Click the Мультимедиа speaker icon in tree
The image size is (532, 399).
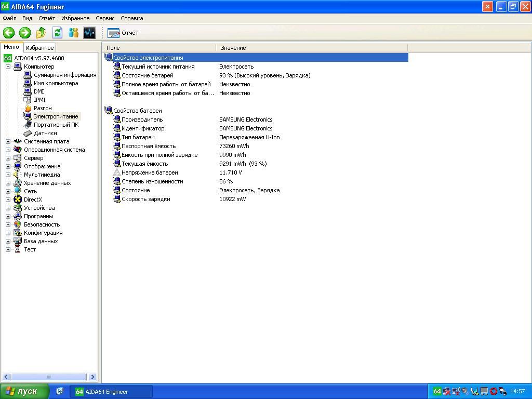coord(17,175)
